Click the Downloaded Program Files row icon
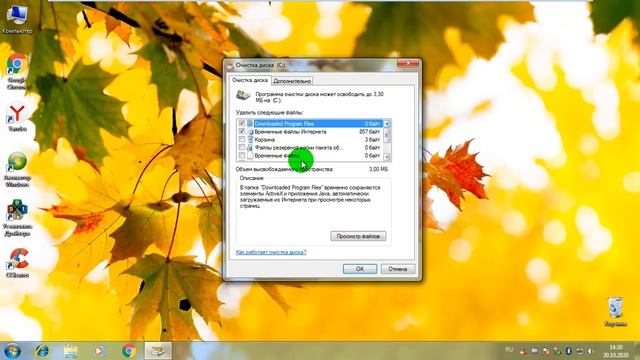640x360 pixels. click(250, 123)
